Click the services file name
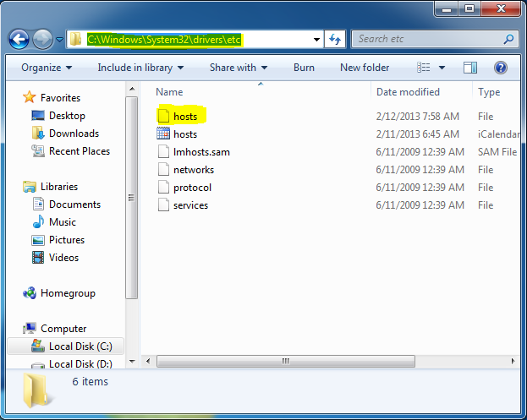The height and width of the screenshot is (420, 527). click(190, 205)
